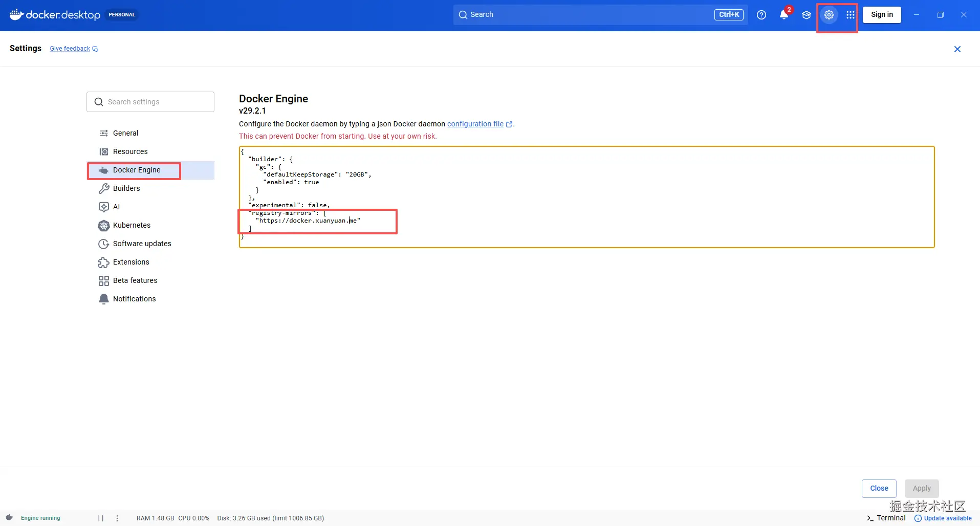This screenshot has width=980, height=526.
Task: Click the AI sparkle sidebar icon
Action: pyautogui.click(x=104, y=207)
